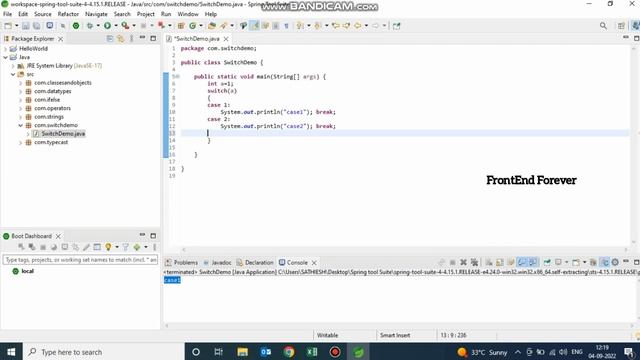This screenshot has width=640, height=360.
Task: Open Excel from the taskbar
Action: pos(312,352)
